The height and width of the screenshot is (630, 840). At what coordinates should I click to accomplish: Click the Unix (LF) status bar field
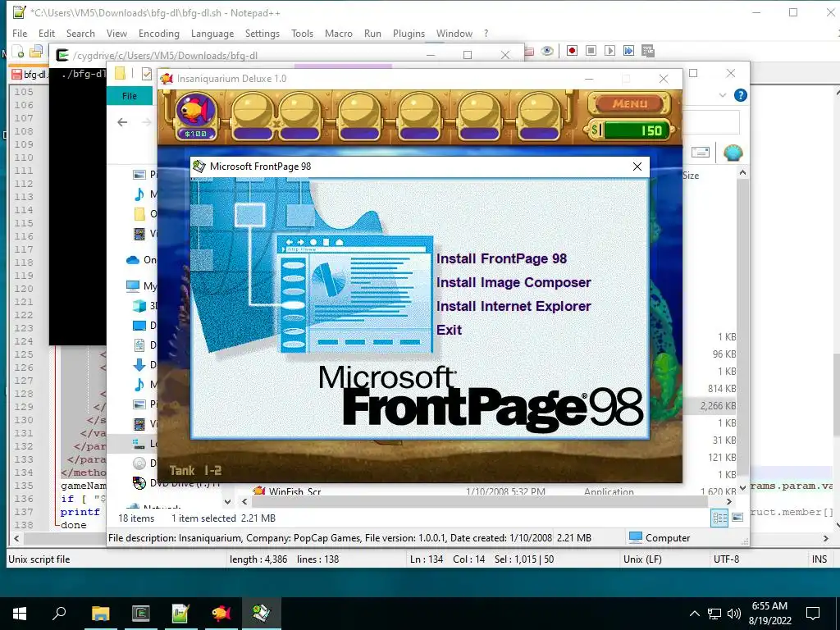(x=642, y=559)
